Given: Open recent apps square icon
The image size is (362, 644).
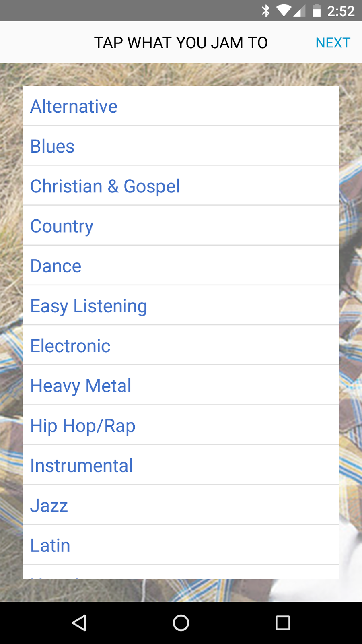Looking at the screenshot, I should coord(282,623).
